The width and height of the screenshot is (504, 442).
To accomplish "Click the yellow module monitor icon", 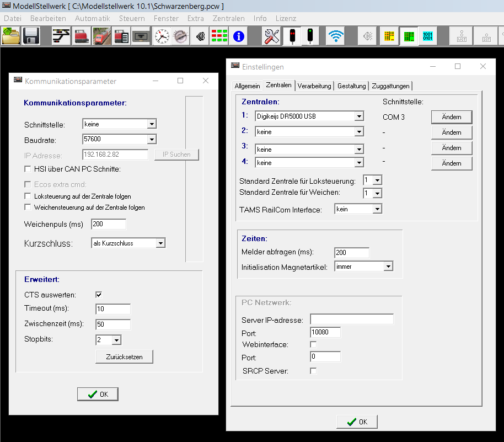I will tap(389, 36).
